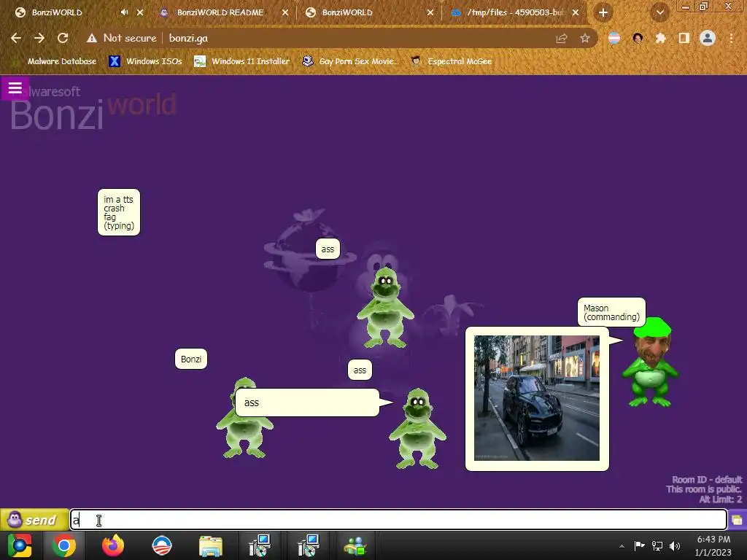Open the messenger people taskbar icon
This screenshot has width=747, height=560.
(x=355, y=545)
